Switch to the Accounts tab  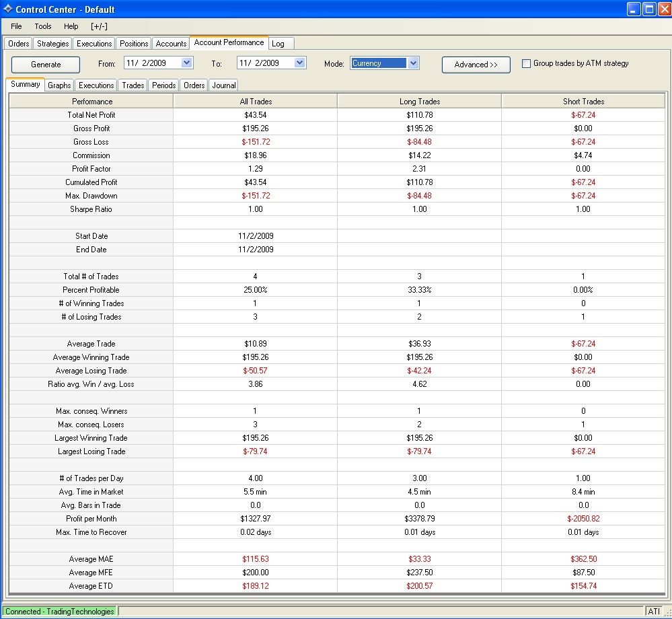click(x=171, y=43)
